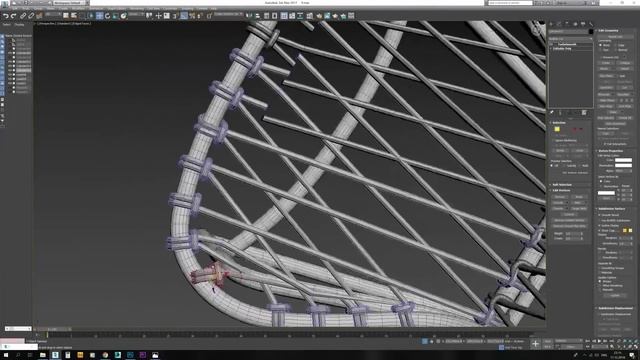
Task: Select constraint radio button Face
Action: click(x=600, y=50)
